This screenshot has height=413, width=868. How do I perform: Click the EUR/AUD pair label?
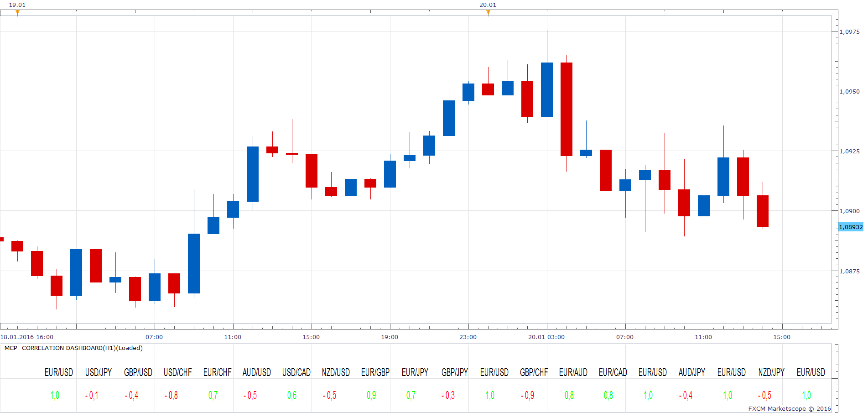coord(573,372)
